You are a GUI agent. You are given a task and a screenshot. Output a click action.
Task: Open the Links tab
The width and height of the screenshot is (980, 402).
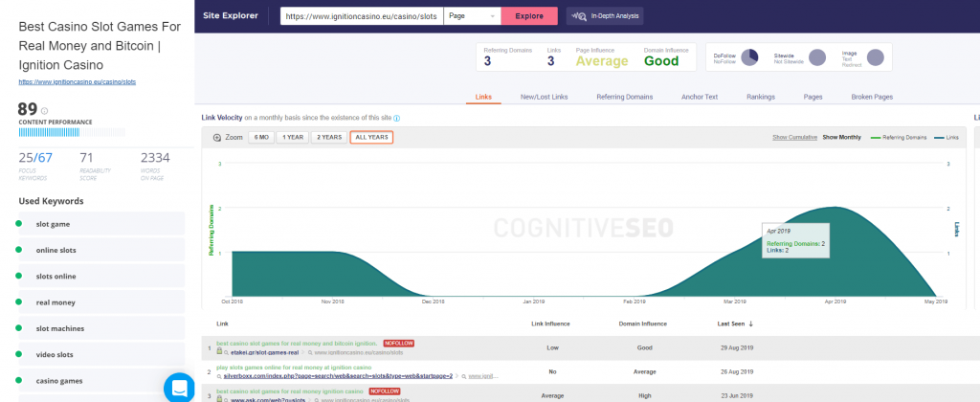pos(483,97)
